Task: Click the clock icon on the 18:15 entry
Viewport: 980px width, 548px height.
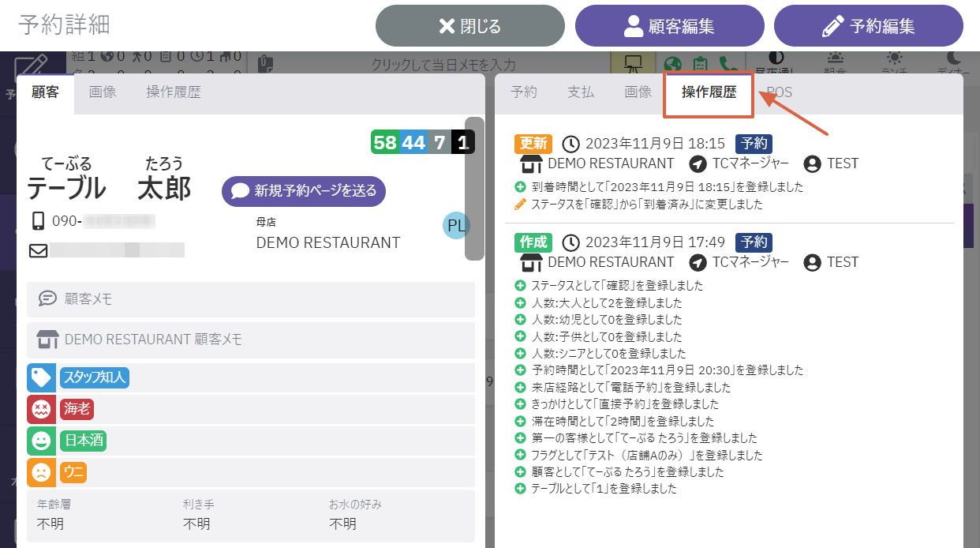Action: (570, 144)
